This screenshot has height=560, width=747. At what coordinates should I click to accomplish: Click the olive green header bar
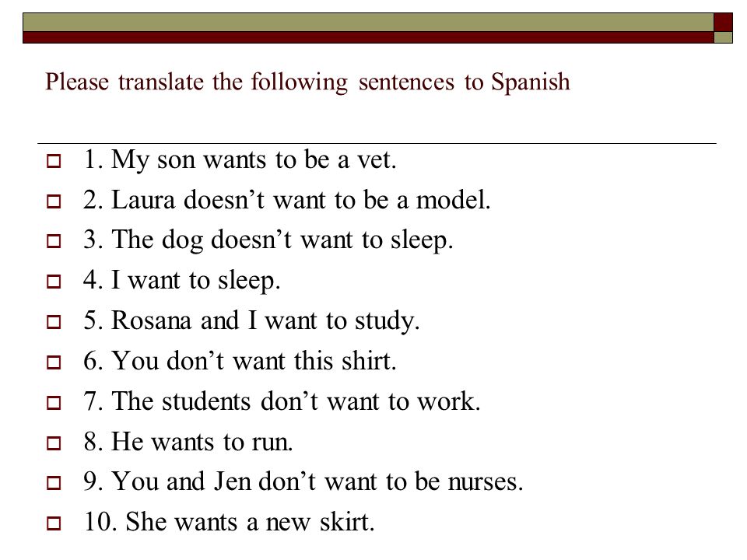(368, 23)
